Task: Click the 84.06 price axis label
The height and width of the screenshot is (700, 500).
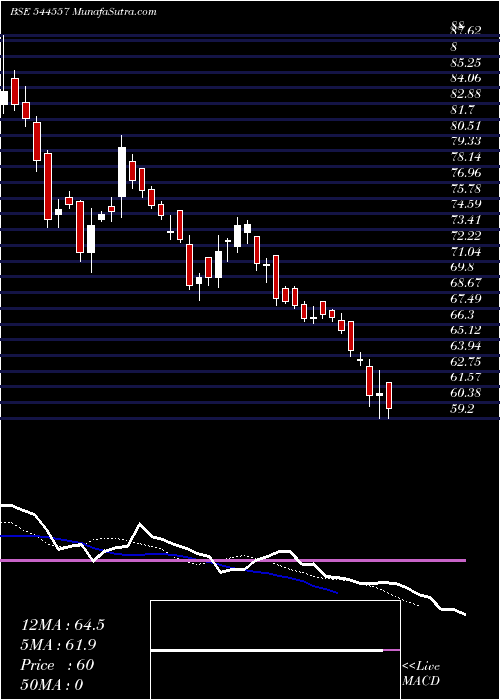Action: click(x=466, y=79)
